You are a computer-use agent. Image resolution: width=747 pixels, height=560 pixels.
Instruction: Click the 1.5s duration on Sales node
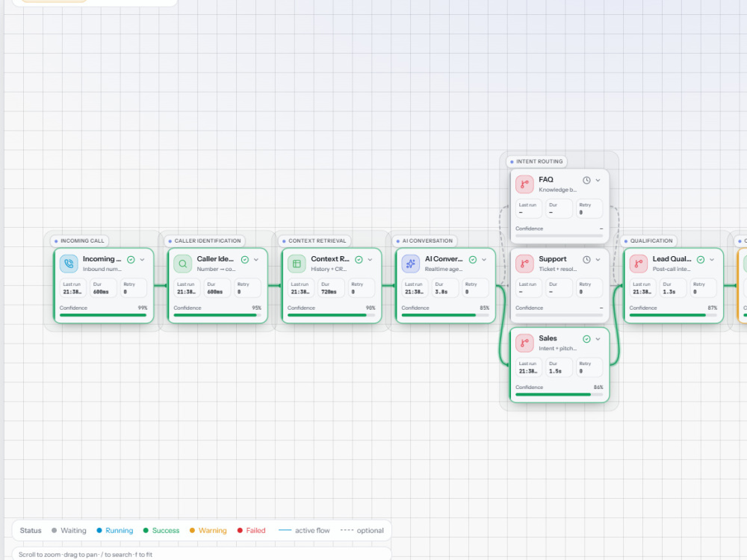(x=556, y=371)
